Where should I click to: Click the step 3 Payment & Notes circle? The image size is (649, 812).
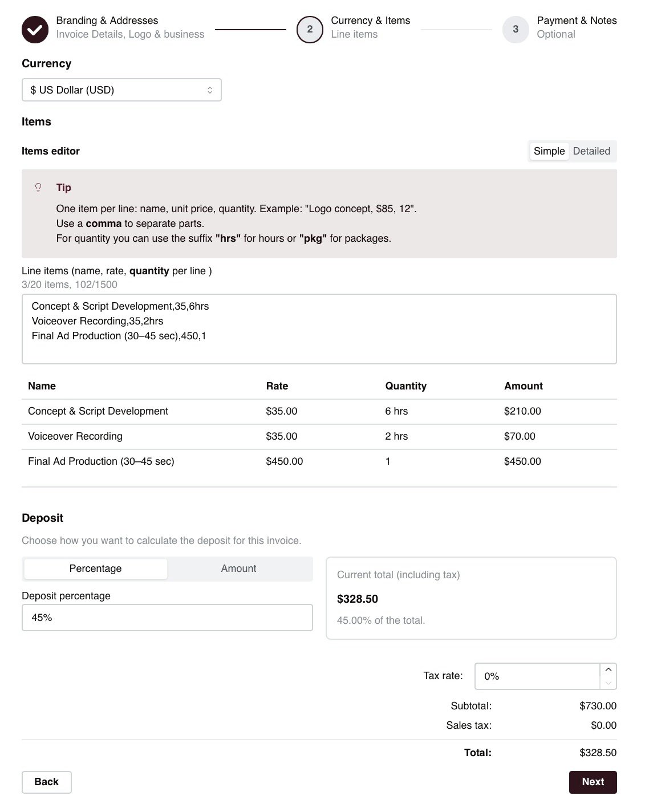point(516,30)
